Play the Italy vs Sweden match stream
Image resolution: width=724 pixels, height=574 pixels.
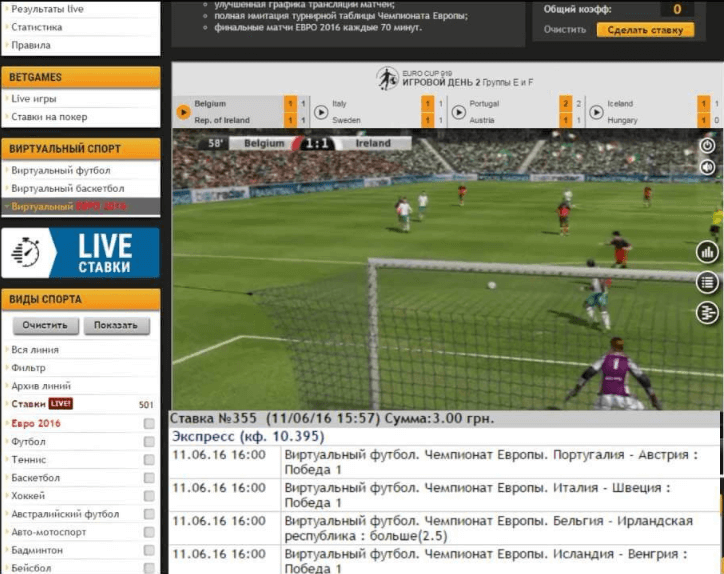coord(321,112)
